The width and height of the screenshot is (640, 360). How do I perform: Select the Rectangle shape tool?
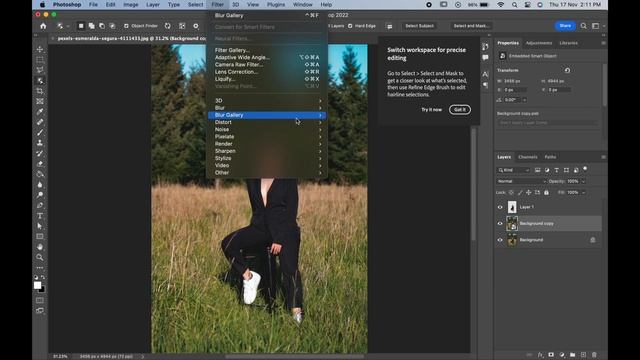(40, 237)
